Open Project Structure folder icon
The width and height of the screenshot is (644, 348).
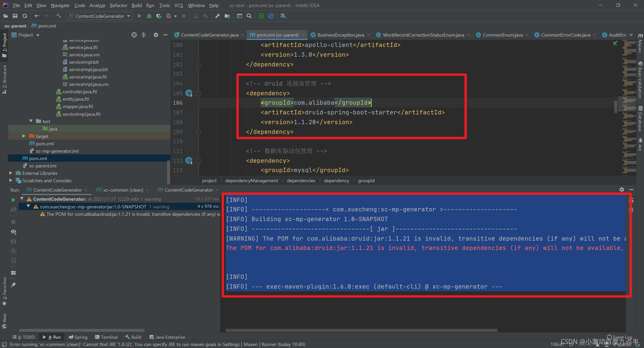pos(227,16)
